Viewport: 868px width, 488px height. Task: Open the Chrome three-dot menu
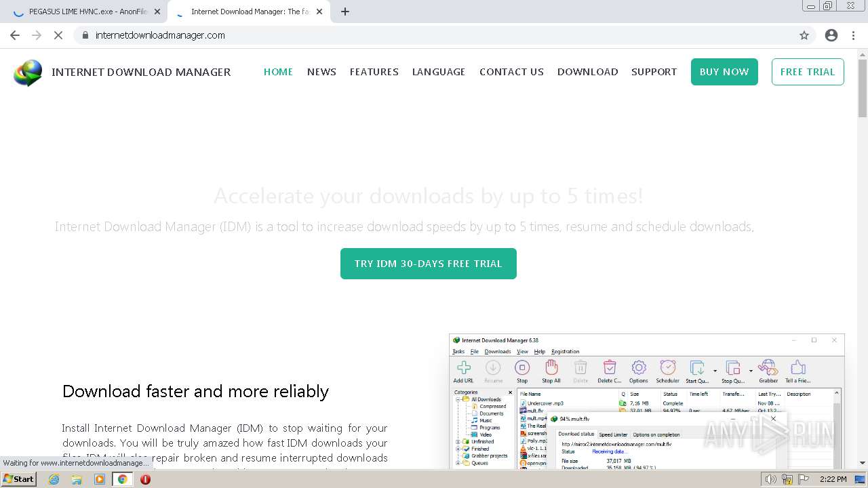(854, 35)
